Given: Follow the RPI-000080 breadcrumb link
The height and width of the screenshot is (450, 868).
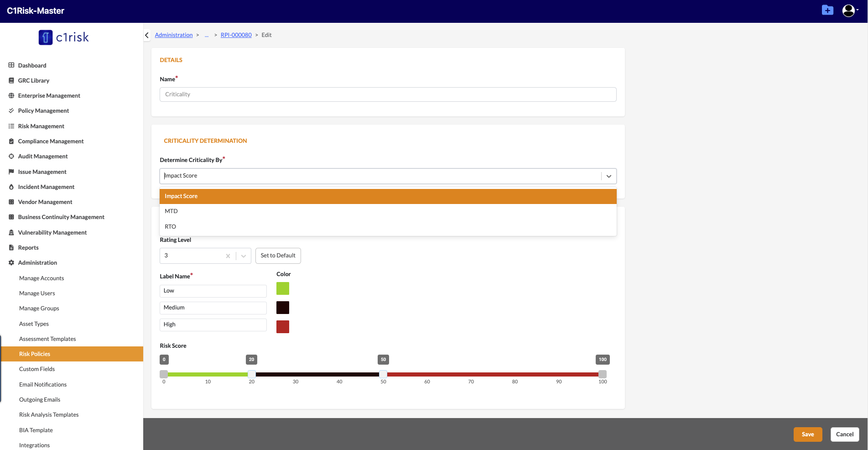Looking at the screenshot, I should [x=236, y=35].
